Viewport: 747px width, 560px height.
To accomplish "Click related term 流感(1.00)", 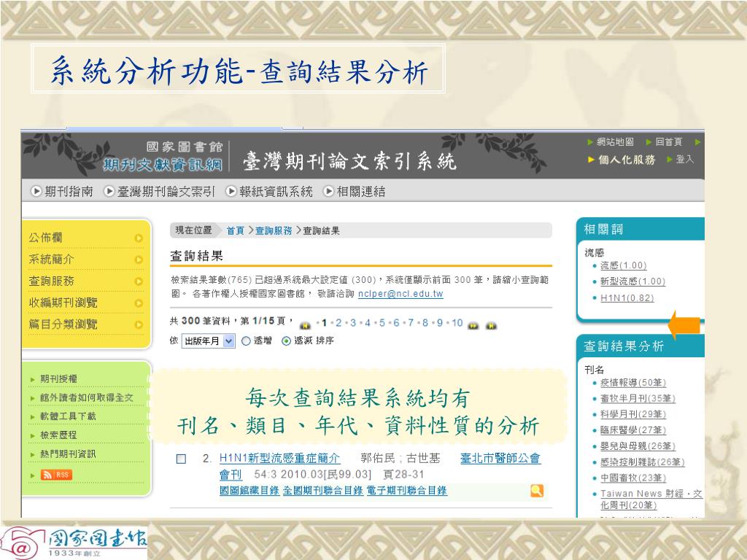I will (x=623, y=265).
